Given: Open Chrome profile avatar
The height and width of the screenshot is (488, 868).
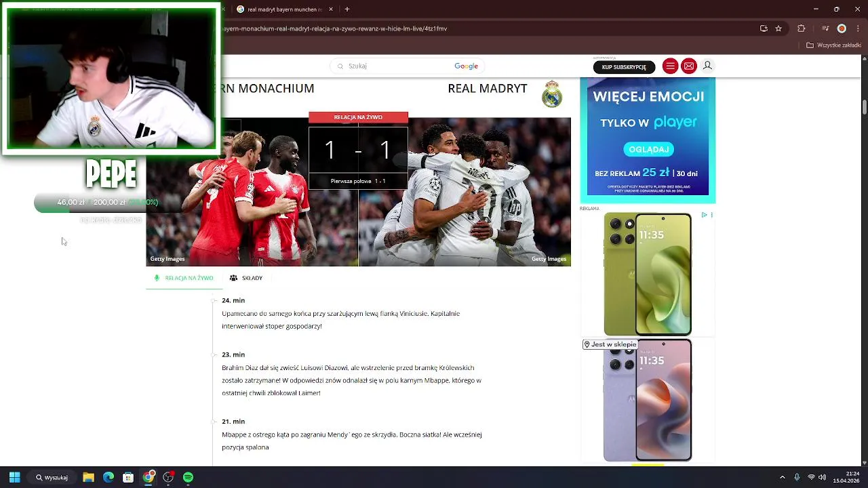Looking at the screenshot, I should 842,28.
